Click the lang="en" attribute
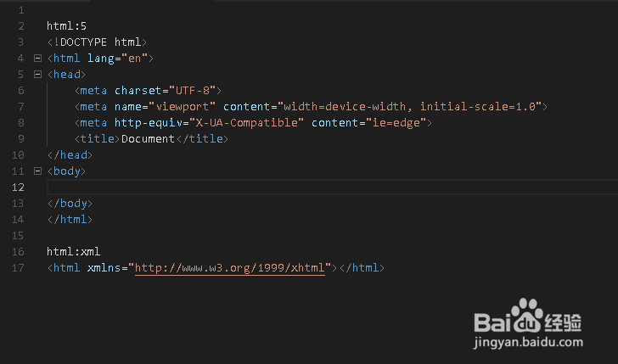This screenshot has height=364, width=618. click(117, 59)
